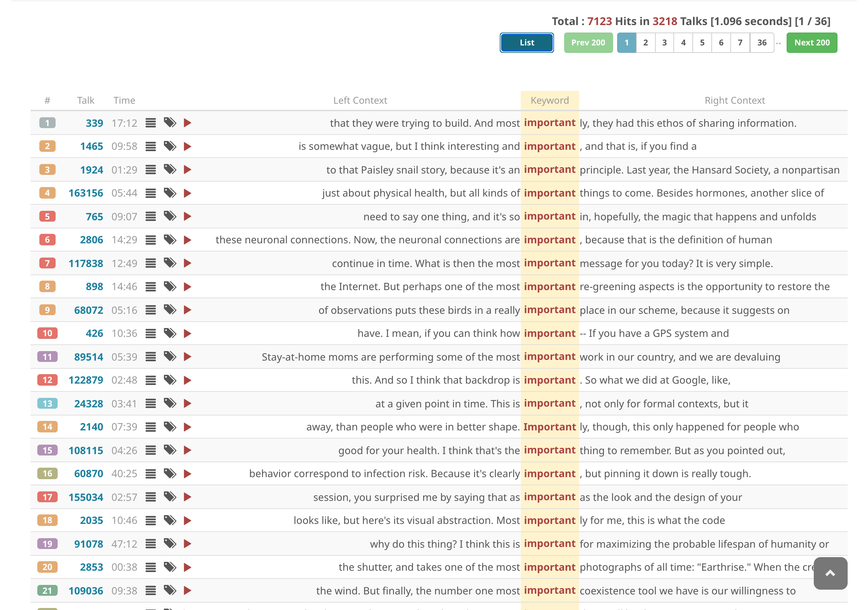Click the Keyword column header

tap(549, 100)
